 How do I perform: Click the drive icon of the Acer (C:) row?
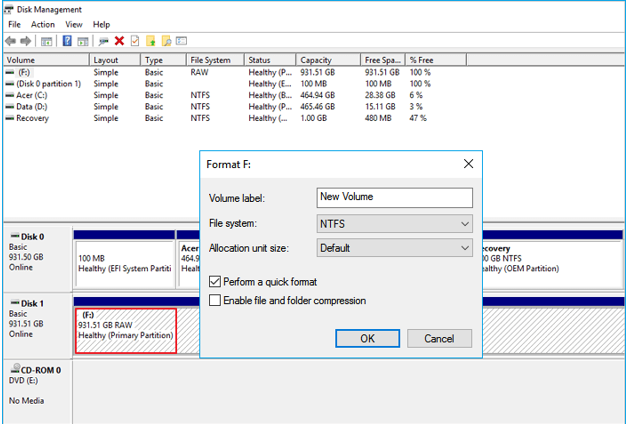point(10,95)
